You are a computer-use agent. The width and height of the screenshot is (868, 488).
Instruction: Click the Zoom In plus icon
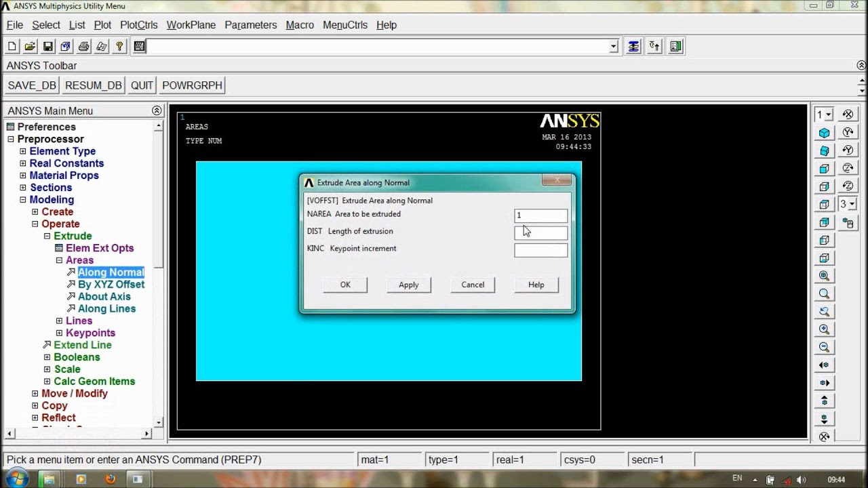[x=824, y=329]
